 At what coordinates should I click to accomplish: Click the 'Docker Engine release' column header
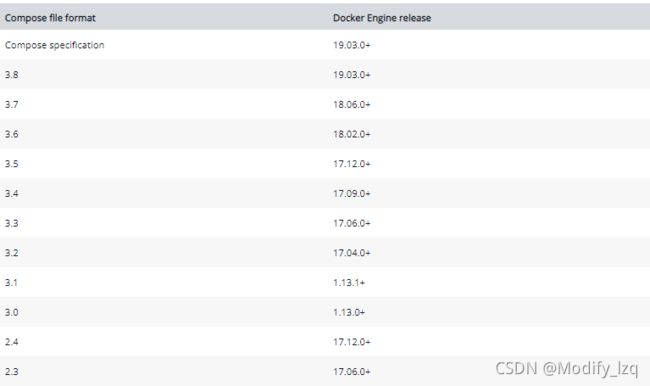(382, 18)
